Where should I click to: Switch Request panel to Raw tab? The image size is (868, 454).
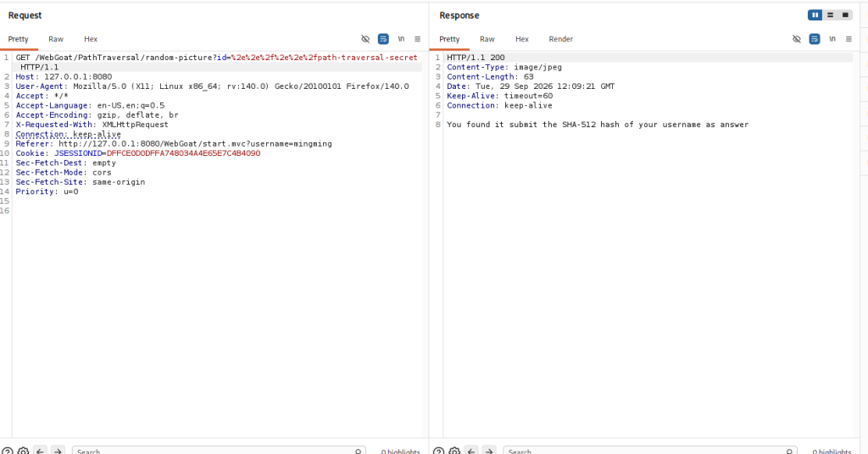[x=56, y=39]
